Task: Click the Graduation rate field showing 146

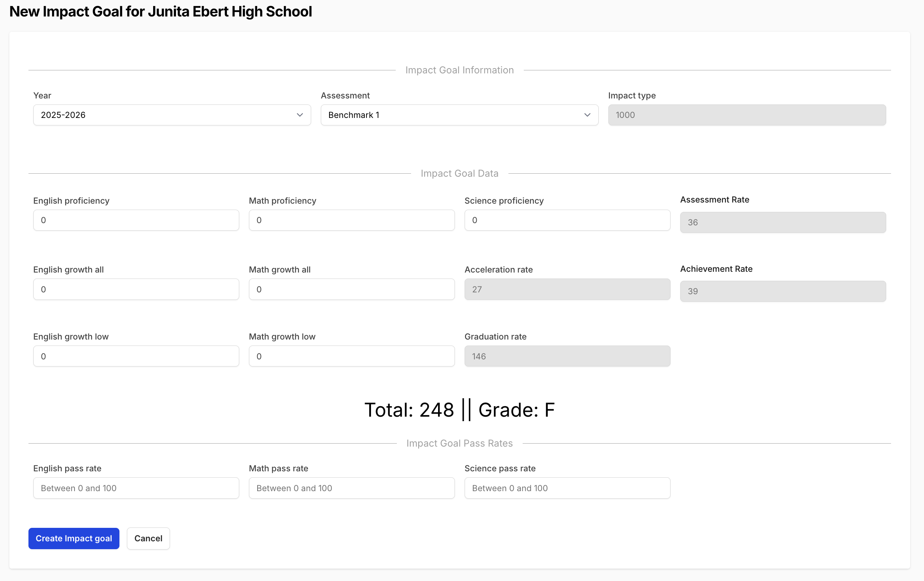Action: [x=567, y=356]
